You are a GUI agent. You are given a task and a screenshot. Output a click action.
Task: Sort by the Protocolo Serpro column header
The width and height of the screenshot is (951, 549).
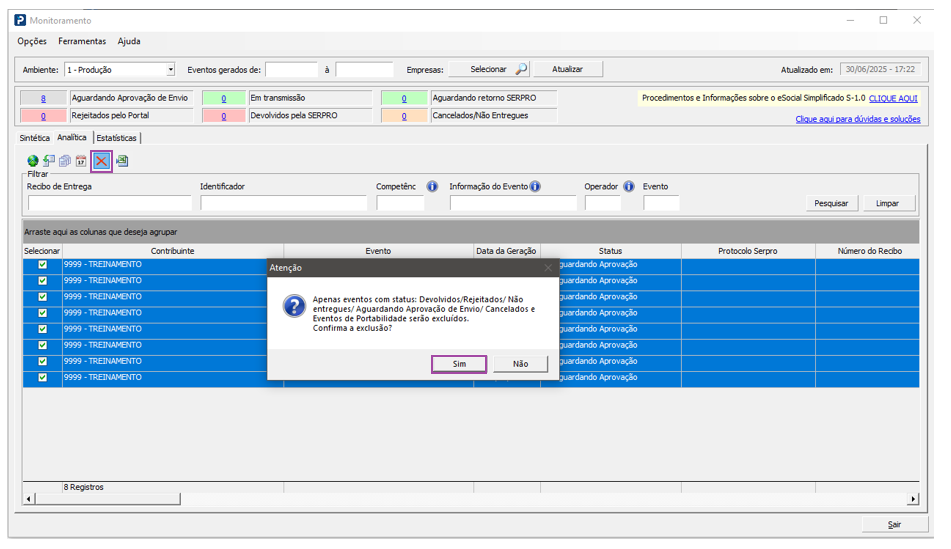click(748, 251)
